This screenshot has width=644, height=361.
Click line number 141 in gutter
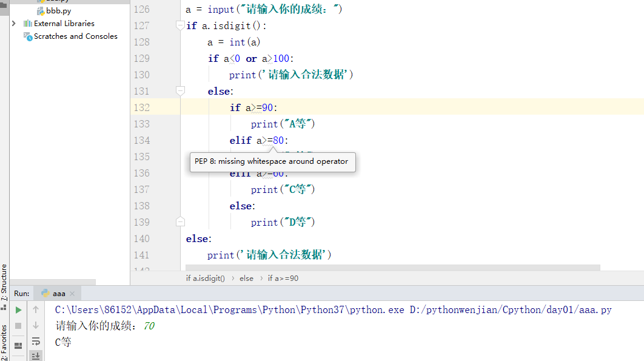(x=142, y=255)
